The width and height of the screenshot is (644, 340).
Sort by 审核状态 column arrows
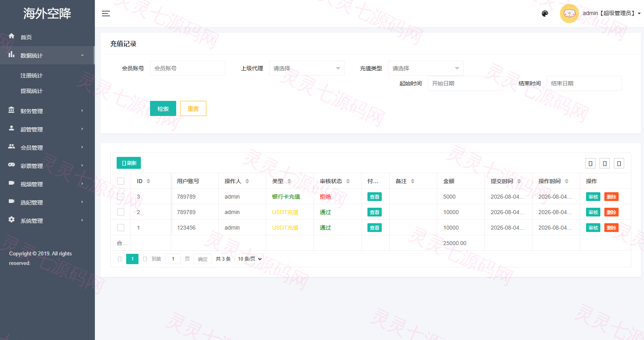tap(348, 181)
